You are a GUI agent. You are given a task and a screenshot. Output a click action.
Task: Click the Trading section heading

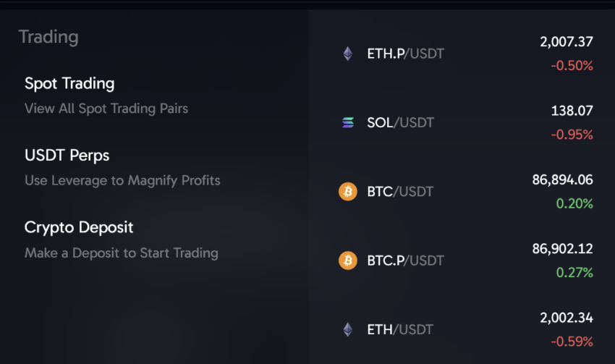pos(48,37)
